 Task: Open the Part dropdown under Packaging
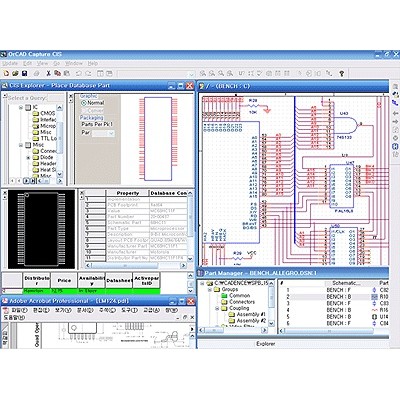[x=103, y=133]
